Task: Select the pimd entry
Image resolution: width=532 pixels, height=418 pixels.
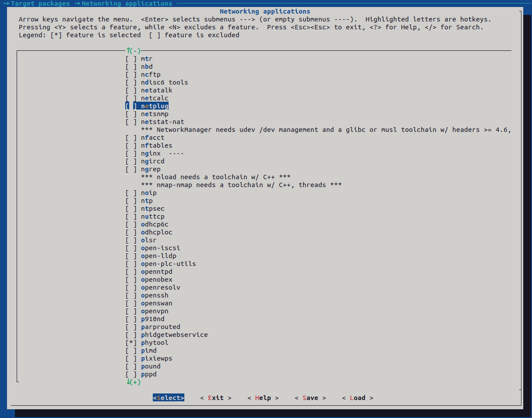Action: pyautogui.click(x=148, y=351)
